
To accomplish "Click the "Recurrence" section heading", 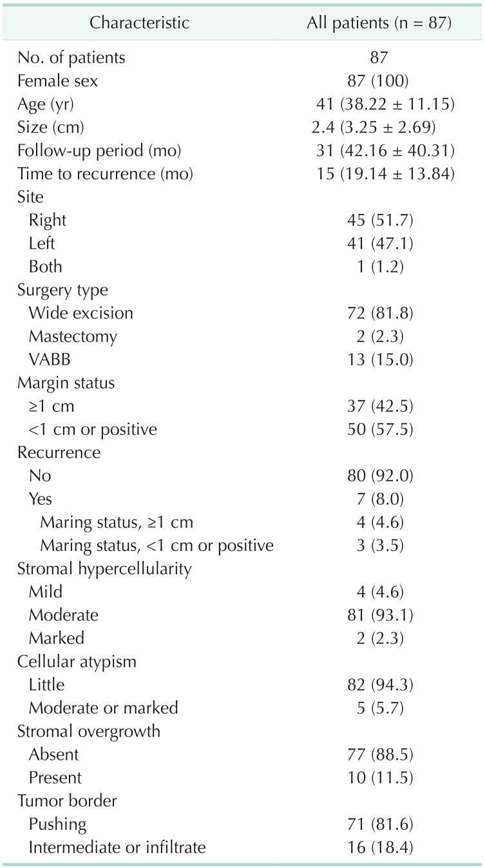I will (59, 452).
